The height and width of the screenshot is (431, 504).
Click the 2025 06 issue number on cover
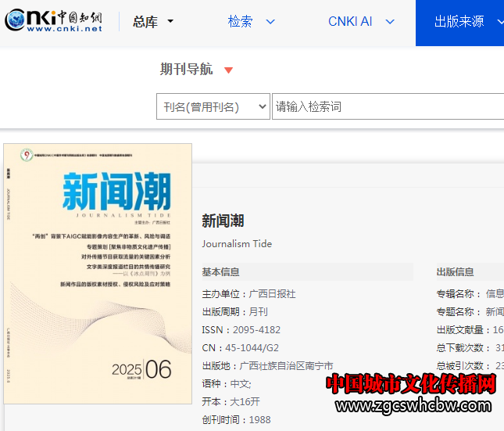coord(141,369)
